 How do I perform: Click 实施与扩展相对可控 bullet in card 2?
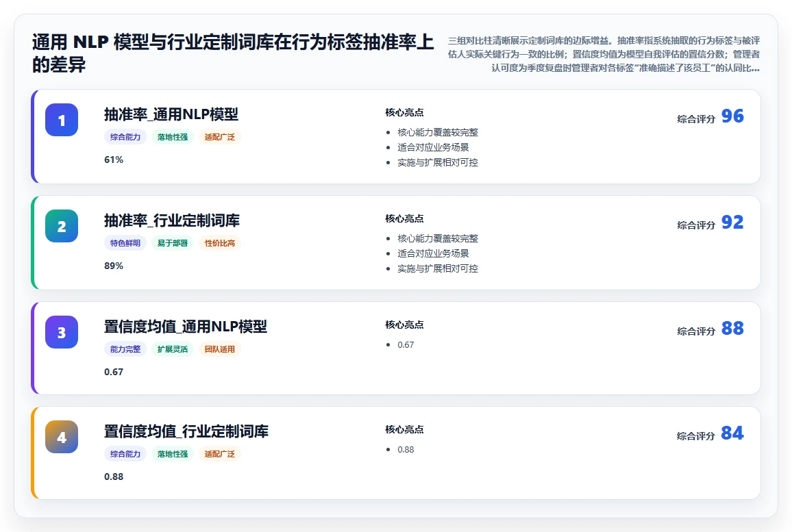pyautogui.click(x=437, y=268)
